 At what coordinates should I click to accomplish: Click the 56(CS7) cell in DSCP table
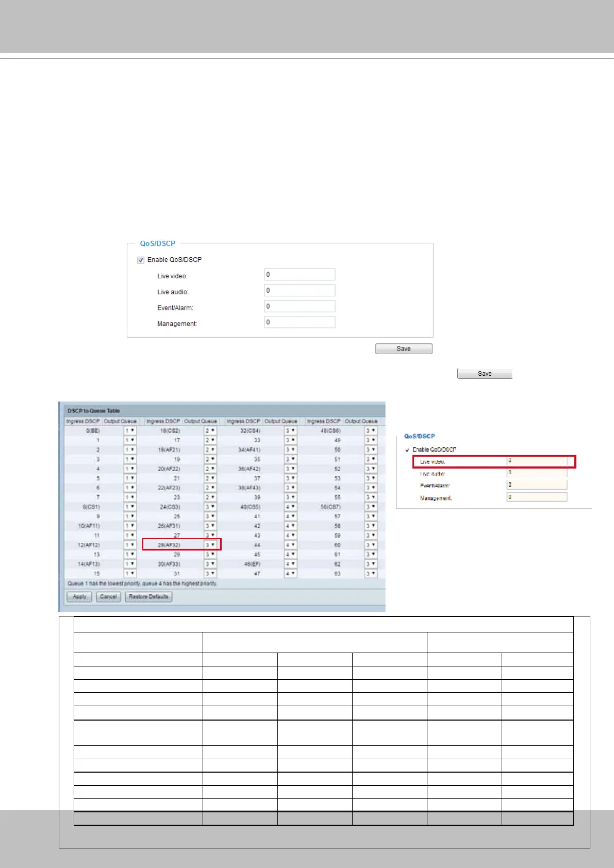pos(330,507)
